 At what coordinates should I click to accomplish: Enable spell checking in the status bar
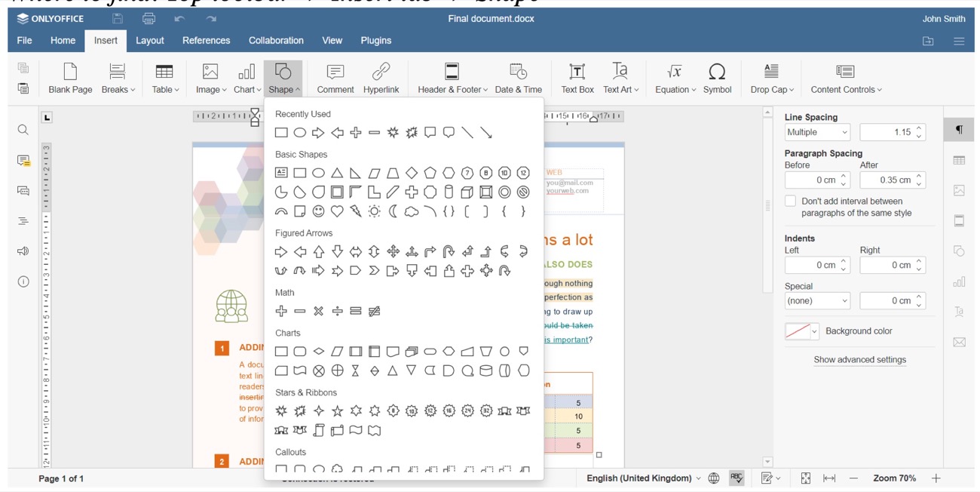coord(737,478)
